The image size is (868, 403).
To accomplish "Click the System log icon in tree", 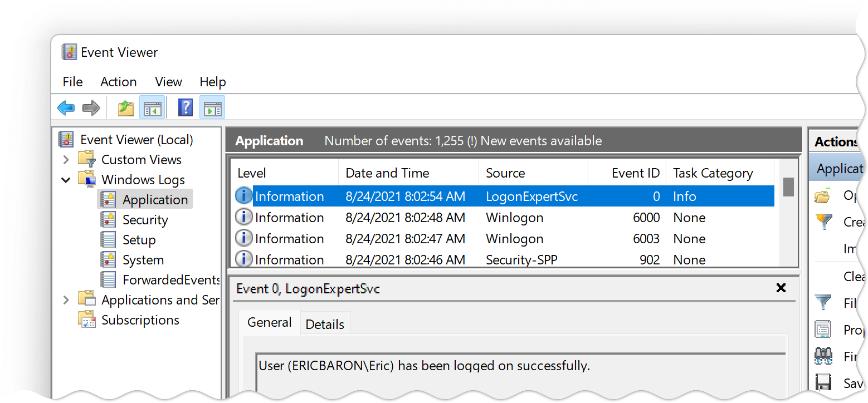I will pos(108,259).
